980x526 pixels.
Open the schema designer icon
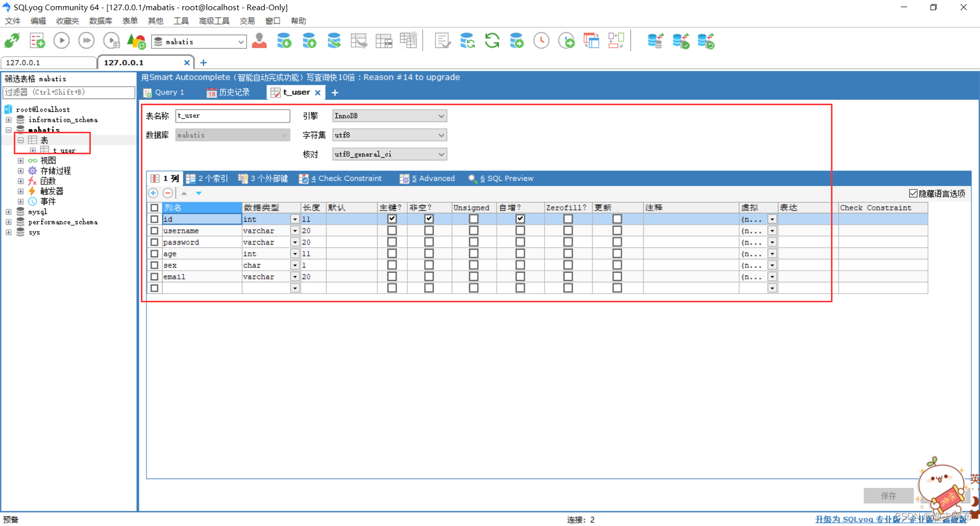point(616,40)
